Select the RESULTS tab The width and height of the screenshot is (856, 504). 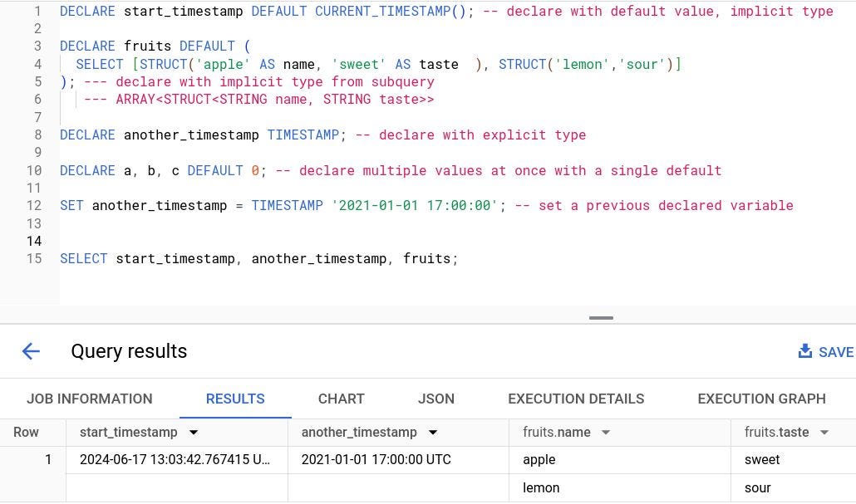(x=235, y=399)
